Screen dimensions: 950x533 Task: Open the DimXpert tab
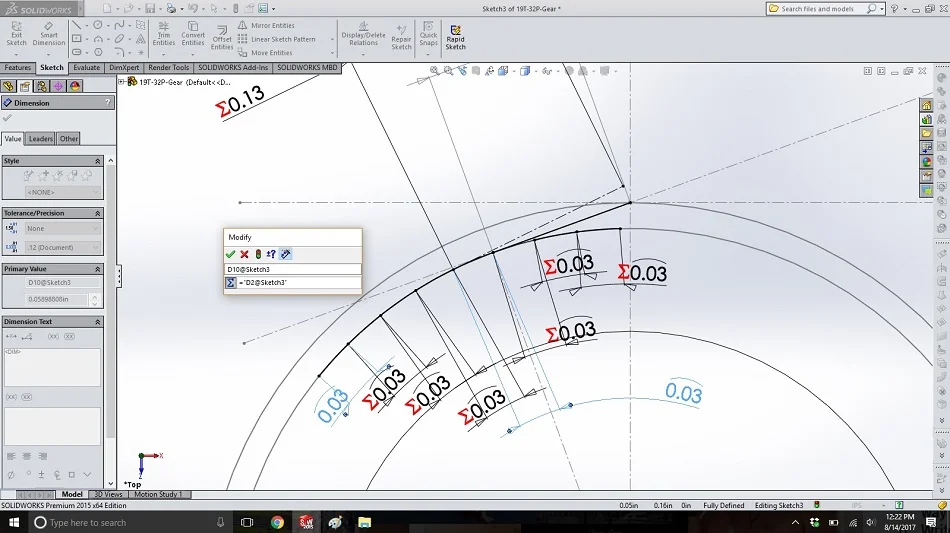[124, 67]
